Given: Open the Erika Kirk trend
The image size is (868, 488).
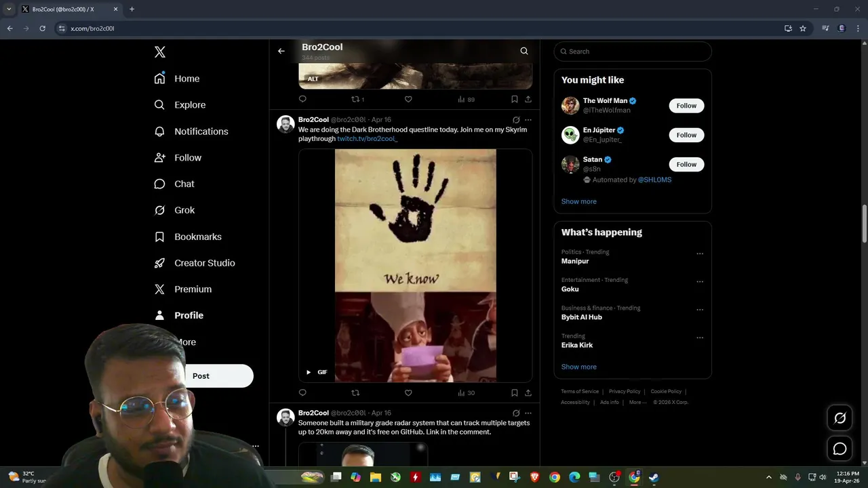Looking at the screenshot, I should pyautogui.click(x=576, y=345).
